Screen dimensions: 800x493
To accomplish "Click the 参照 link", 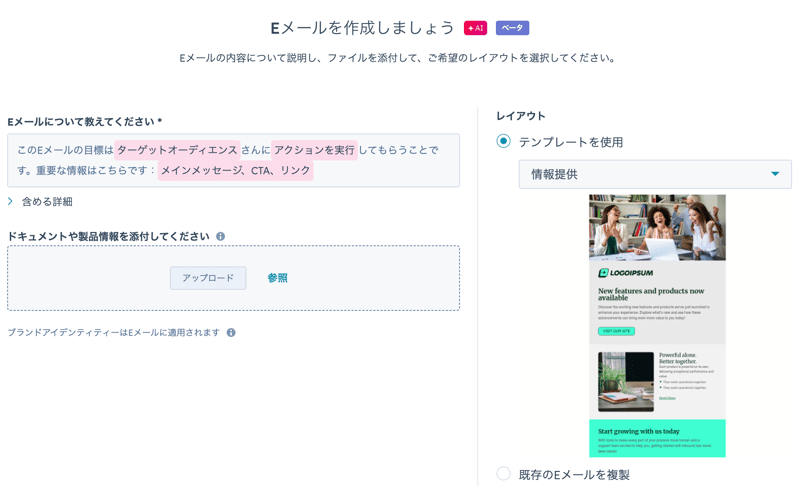I will click(277, 278).
